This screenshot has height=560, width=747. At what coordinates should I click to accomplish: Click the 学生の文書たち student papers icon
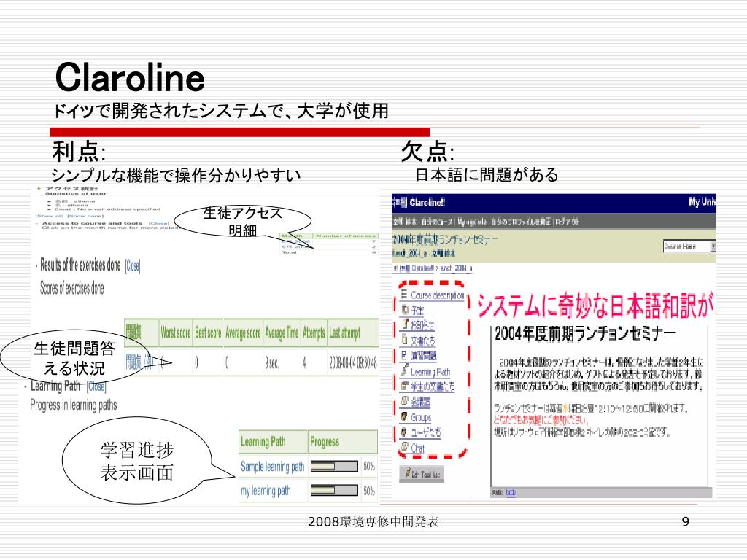(x=405, y=386)
